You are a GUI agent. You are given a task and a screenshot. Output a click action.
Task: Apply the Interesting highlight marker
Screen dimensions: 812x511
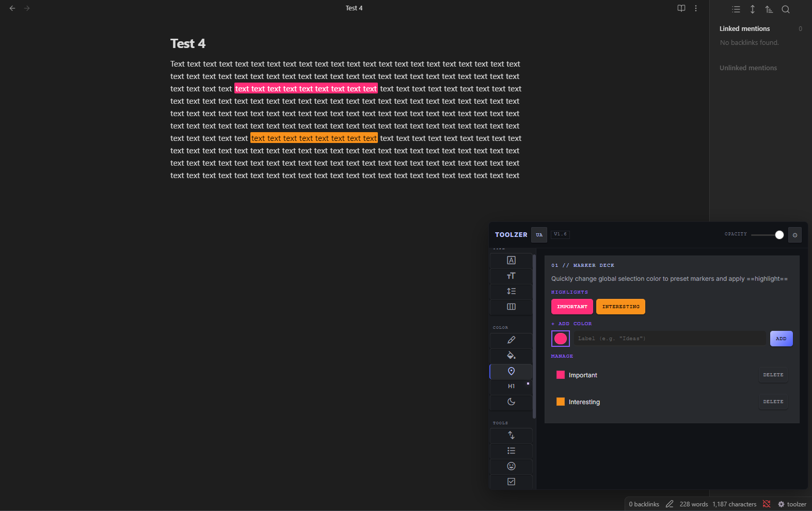(x=620, y=307)
